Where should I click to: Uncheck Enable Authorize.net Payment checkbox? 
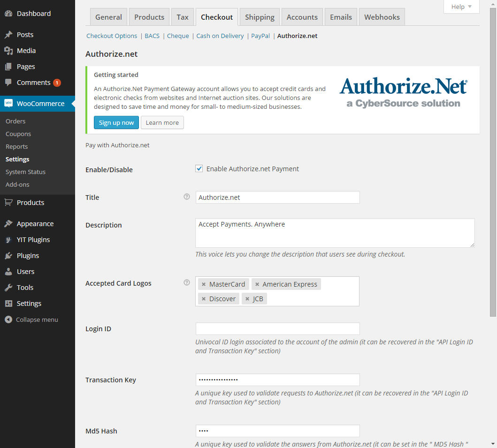[199, 169]
